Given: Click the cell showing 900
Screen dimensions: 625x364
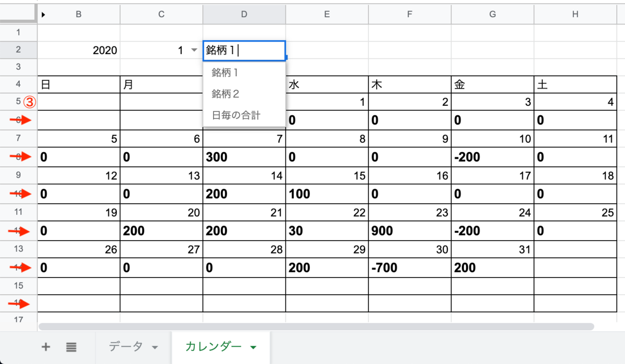Looking at the screenshot, I should coord(409,231).
